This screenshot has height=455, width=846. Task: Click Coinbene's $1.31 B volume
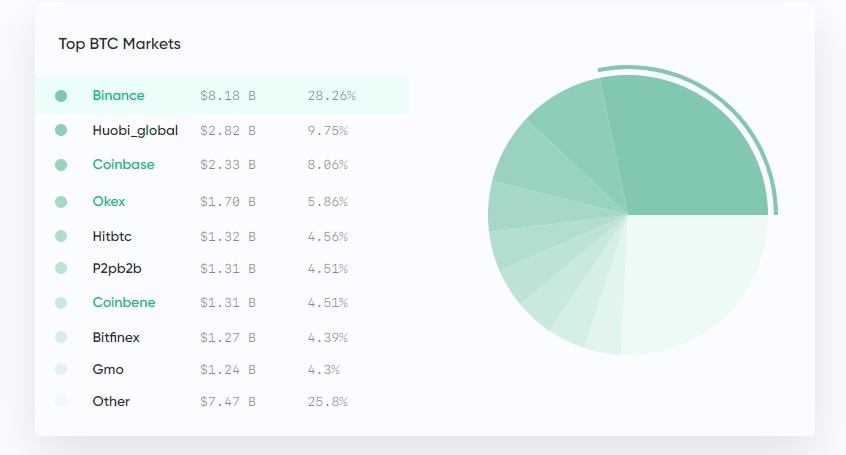[228, 303]
